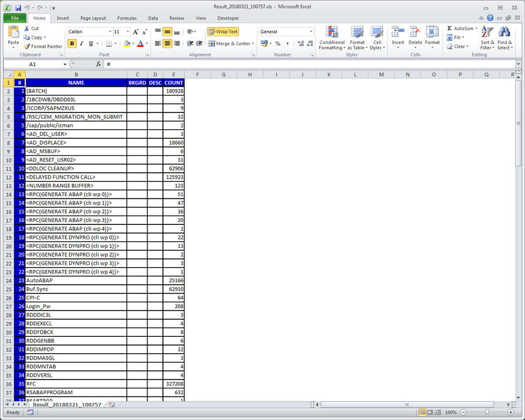Switch to the Developer ribbon tab
The image size is (525, 420).
click(228, 18)
